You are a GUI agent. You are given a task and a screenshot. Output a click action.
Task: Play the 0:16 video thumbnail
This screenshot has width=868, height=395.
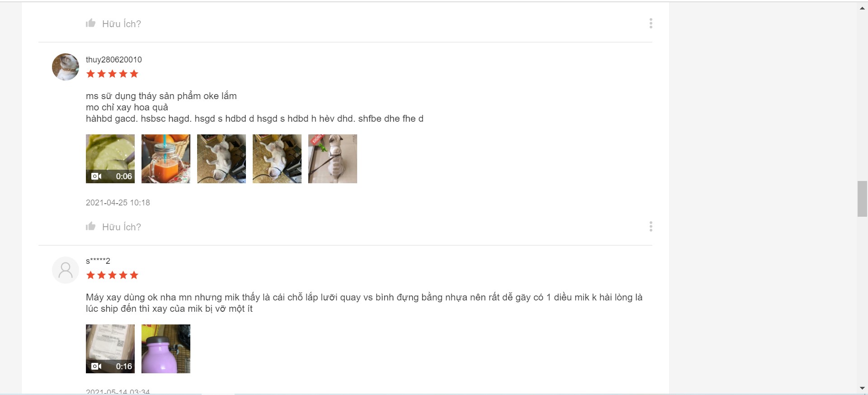pyautogui.click(x=110, y=349)
